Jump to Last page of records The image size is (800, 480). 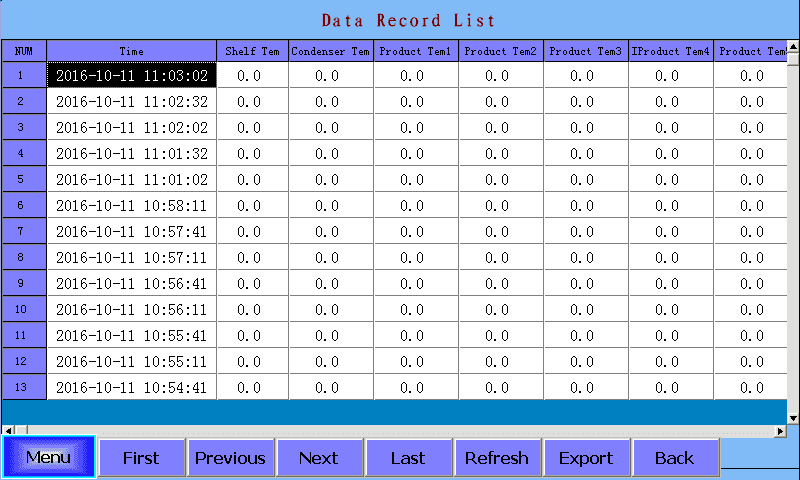(x=407, y=458)
